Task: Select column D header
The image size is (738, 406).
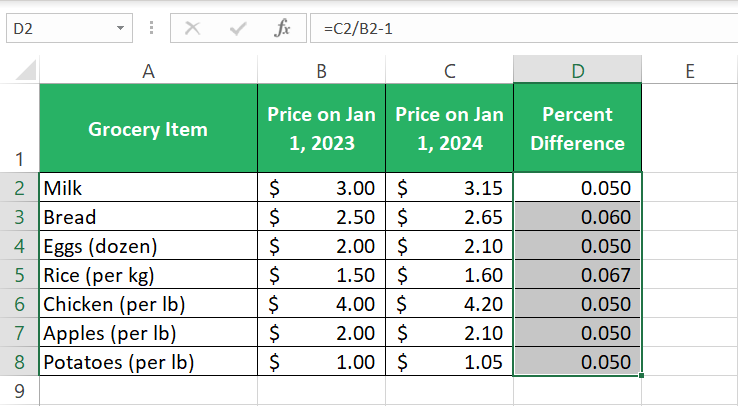Action: tap(577, 70)
